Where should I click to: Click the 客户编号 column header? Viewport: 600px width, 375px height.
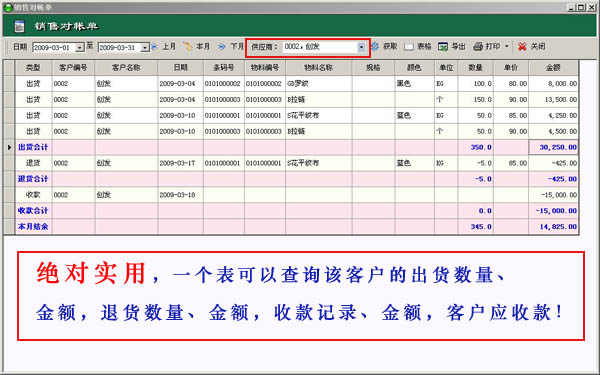click(73, 68)
